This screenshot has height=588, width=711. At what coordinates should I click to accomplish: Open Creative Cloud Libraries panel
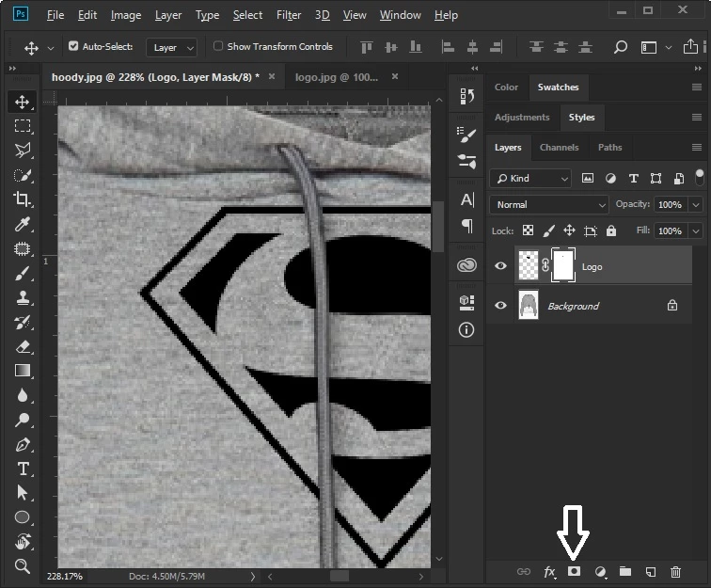click(466, 265)
